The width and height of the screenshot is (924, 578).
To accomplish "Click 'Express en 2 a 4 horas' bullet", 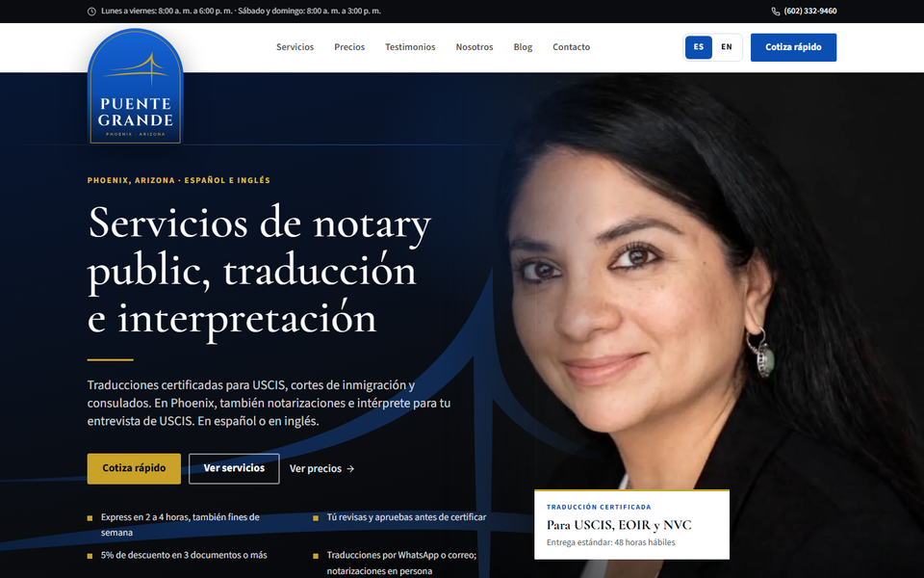I will (x=180, y=525).
